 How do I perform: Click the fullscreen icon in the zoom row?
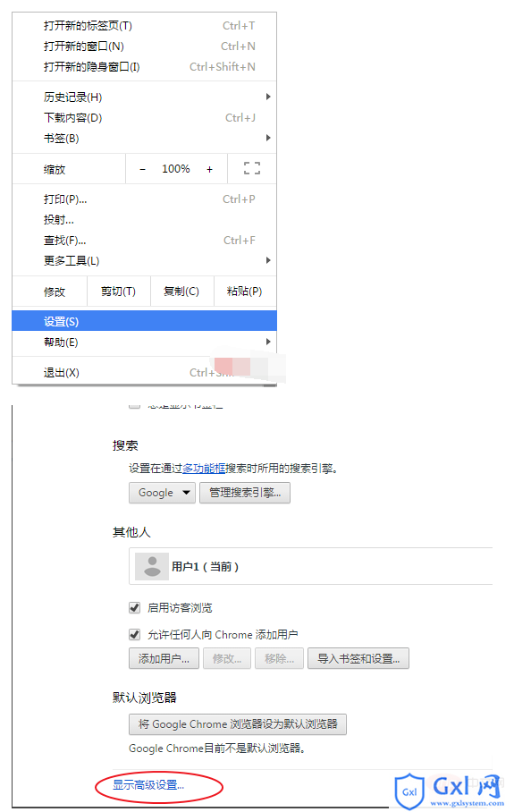[x=251, y=168]
